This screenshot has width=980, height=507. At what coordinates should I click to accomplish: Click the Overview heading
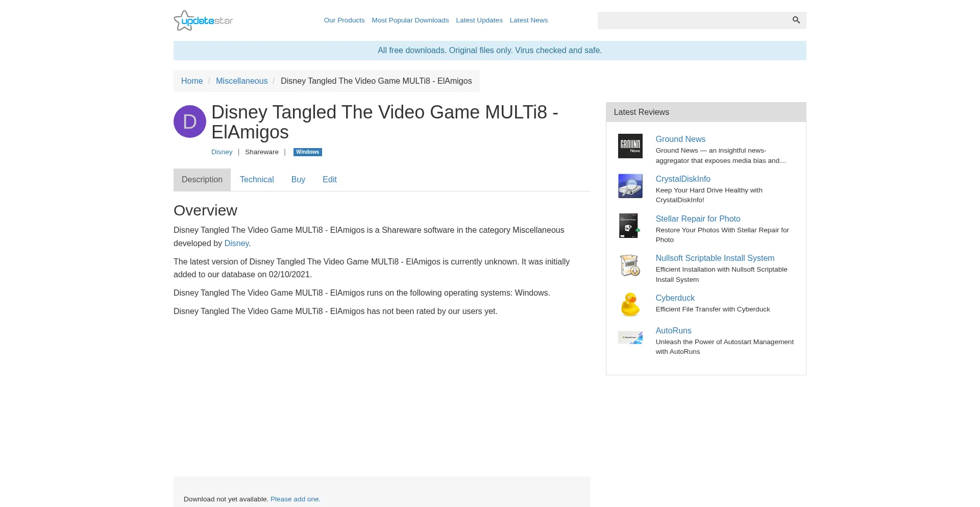point(205,210)
